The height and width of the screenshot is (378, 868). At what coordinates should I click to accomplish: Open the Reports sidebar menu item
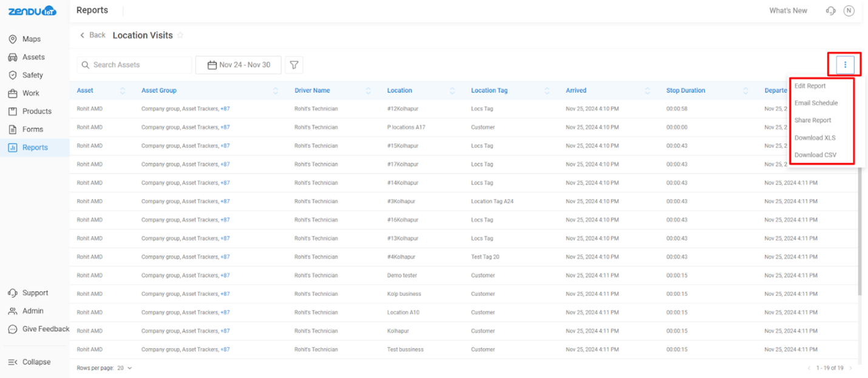pyautogui.click(x=35, y=147)
